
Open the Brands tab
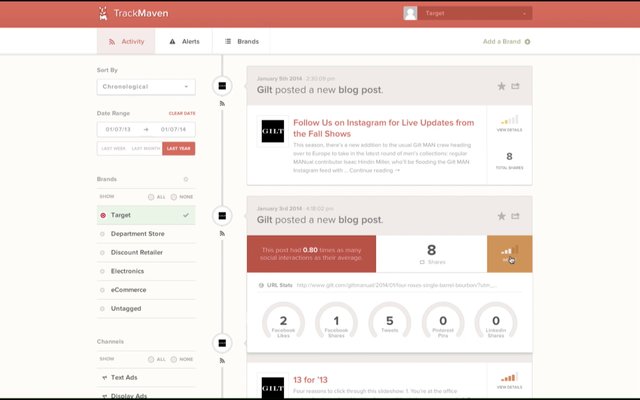tap(242, 41)
